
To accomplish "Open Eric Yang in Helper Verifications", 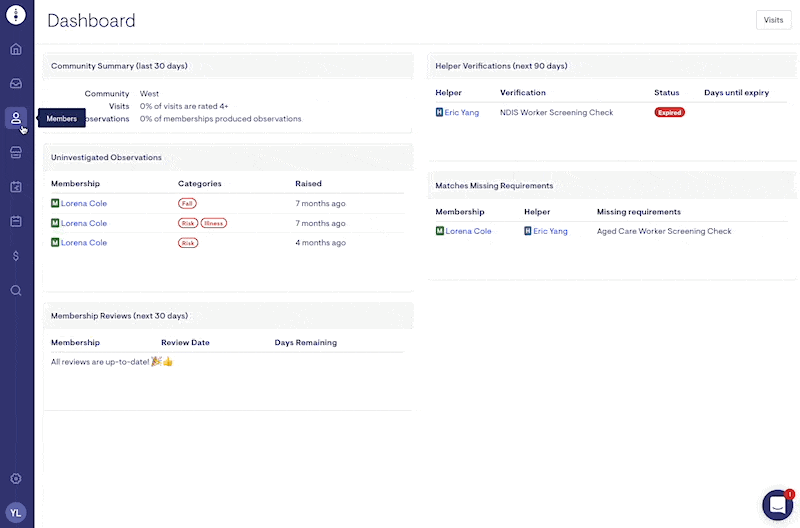I will (461, 113).
